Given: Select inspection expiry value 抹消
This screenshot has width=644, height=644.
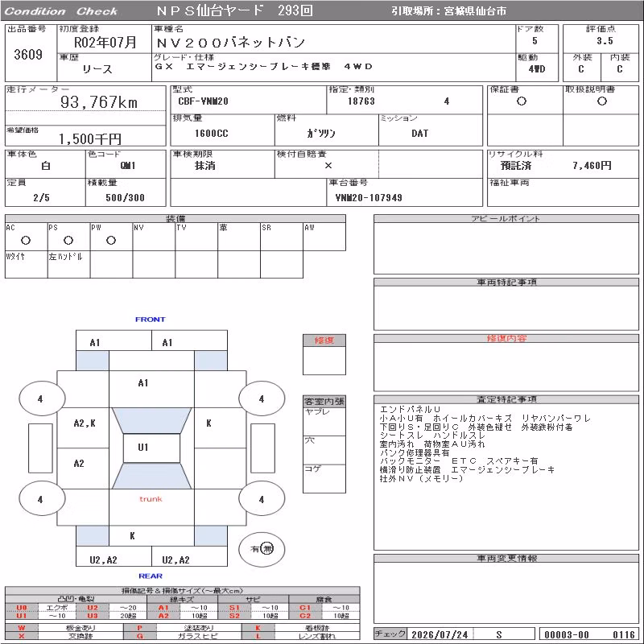Looking at the screenshot, I should pyautogui.click(x=205, y=166).
